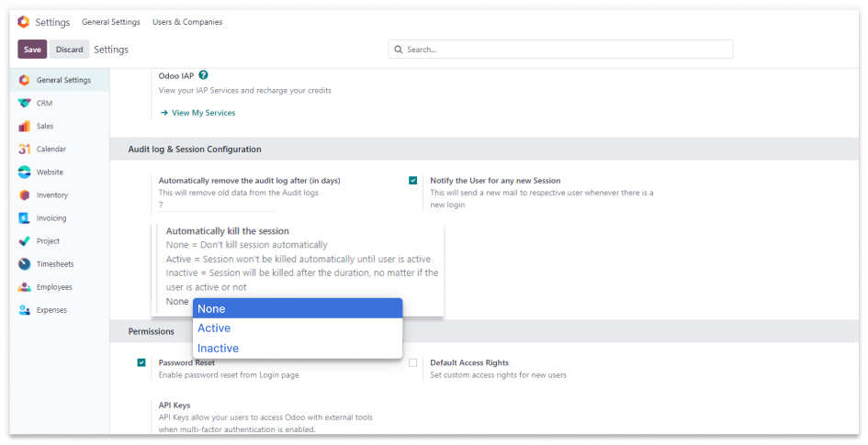Enable the Default Access Rights checkbox
Screen dimensions: 868x445
pos(413,362)
